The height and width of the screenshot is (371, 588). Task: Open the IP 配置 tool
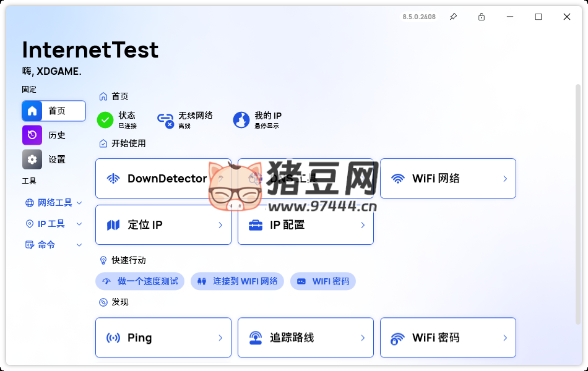[305, 224]
